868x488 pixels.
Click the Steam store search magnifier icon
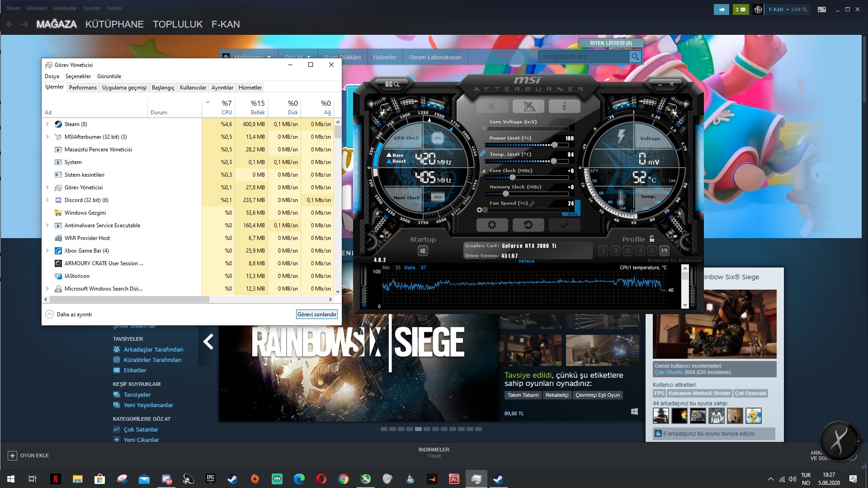635,57
